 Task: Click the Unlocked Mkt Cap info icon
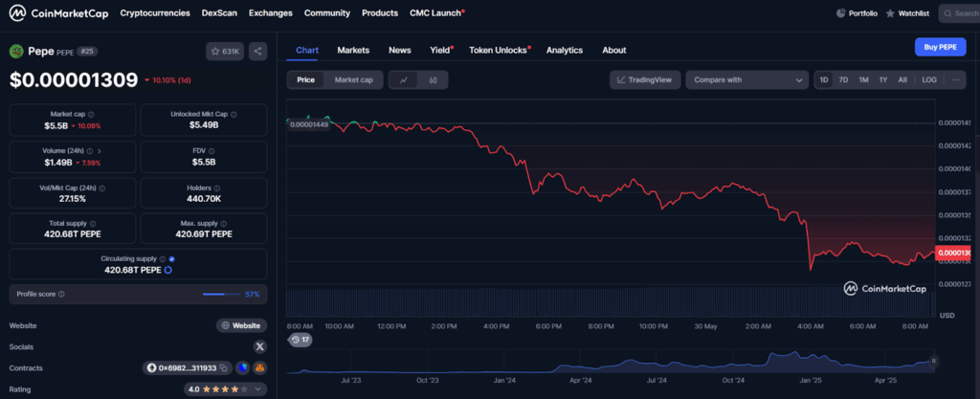click(x=234, y=115)
